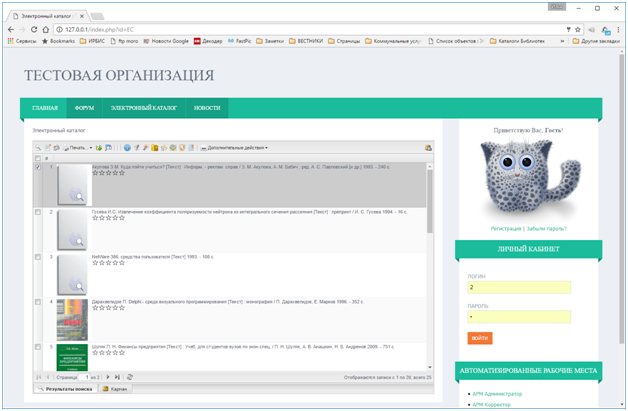Bookmark this page with the star icon

(578, 29)
